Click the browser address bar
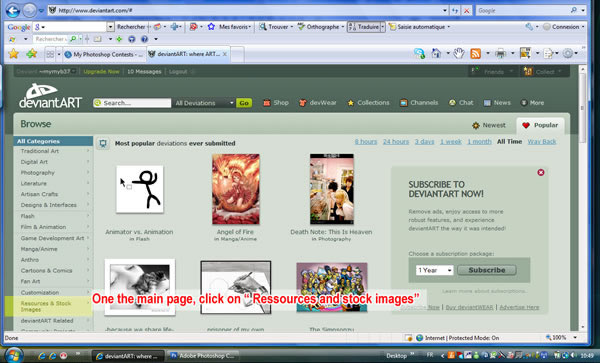Image resolution: width=600 pixels, height=363 pixels. [245, 11]
